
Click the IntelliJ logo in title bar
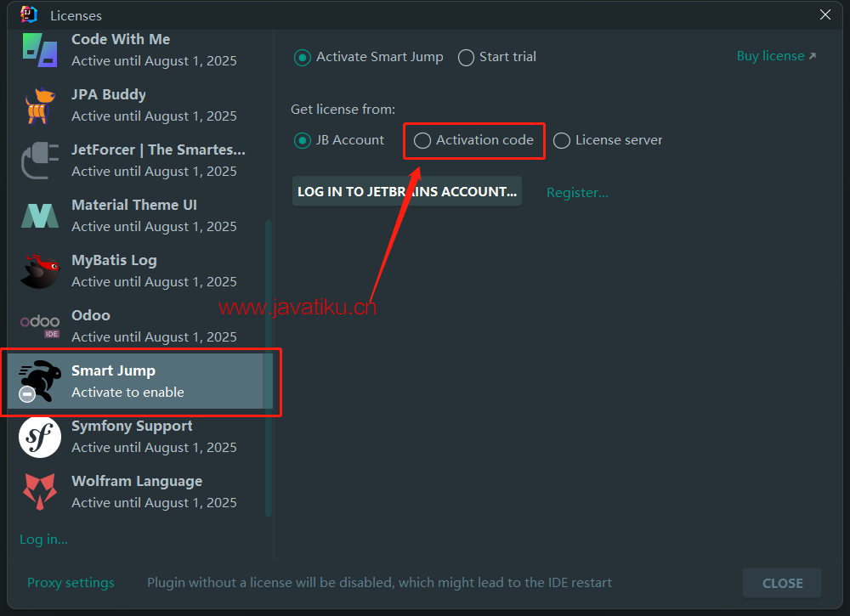click(x=29, y=14)
